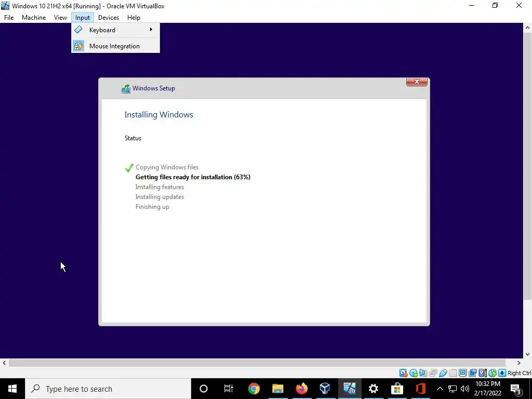Viewport: 532px width, 399px height.
Task: Click the VirtualBox window title icon
Action: point(5,6)
